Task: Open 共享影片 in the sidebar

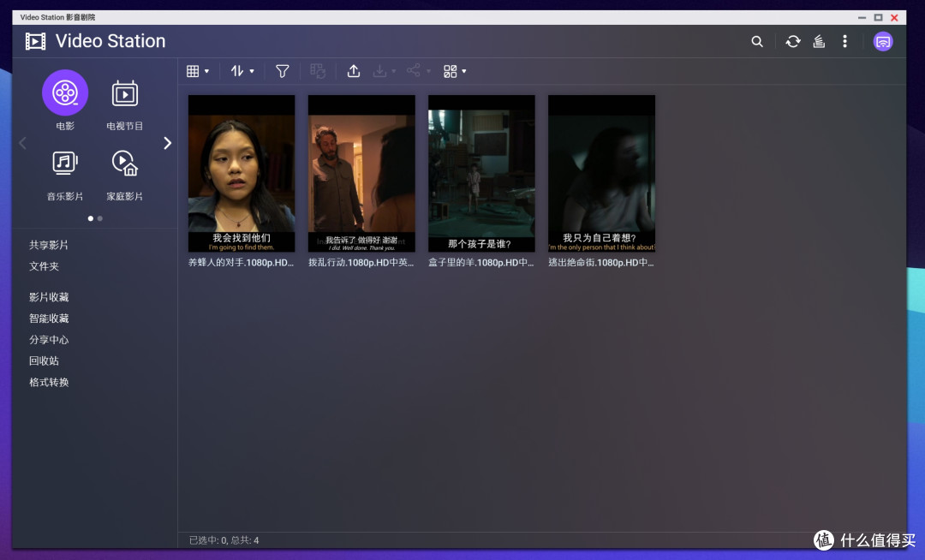Action: coord(49,245)
